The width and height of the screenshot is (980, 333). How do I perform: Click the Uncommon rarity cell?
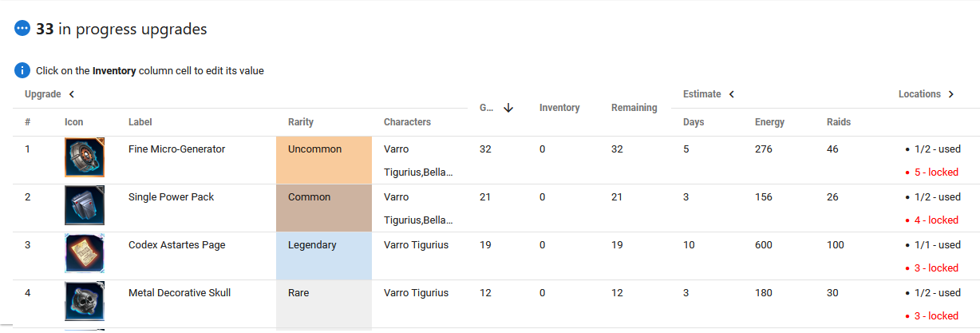[324, 160]
